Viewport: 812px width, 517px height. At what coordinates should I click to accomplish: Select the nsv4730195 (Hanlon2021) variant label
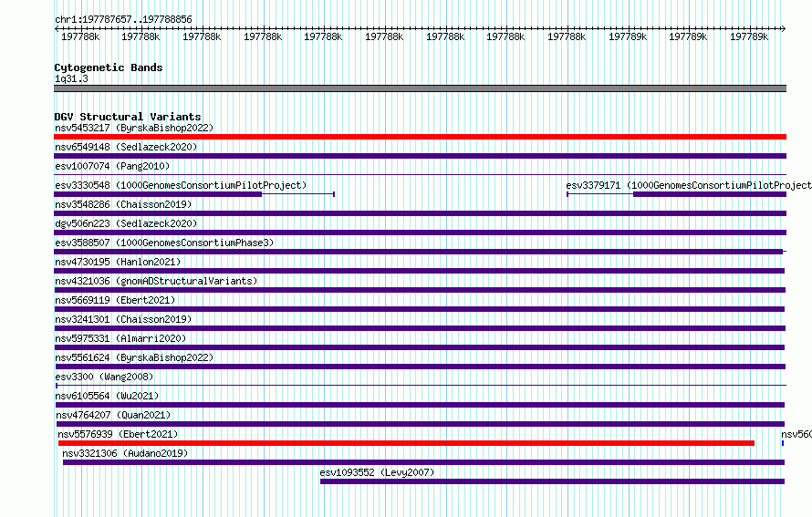pyautogui.click(x=118, y=262)
